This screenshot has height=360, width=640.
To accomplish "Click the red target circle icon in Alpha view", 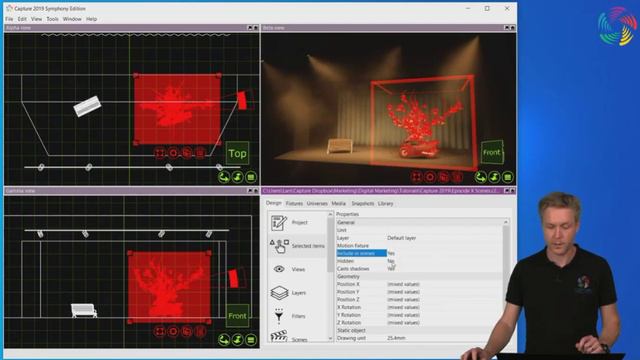I will 173,153.
